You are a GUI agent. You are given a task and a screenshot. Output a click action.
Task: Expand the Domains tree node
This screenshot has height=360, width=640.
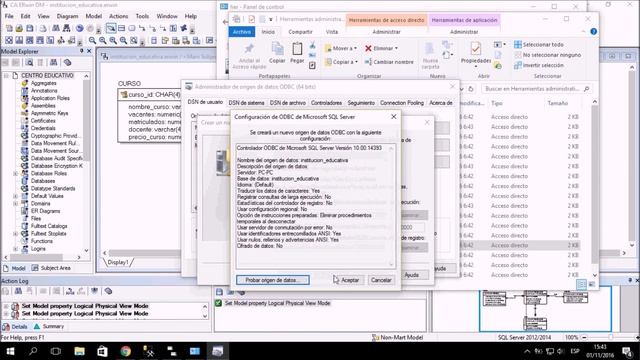(x=16, y=203)
